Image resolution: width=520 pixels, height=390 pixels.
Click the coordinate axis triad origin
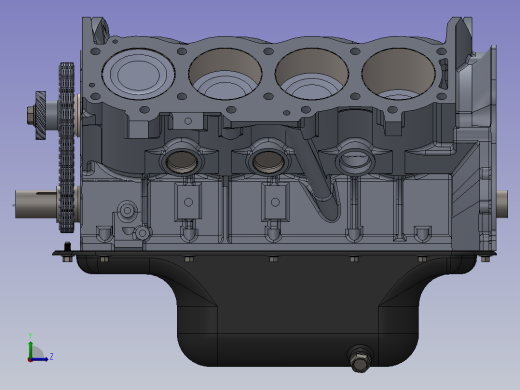pos(30,360)
